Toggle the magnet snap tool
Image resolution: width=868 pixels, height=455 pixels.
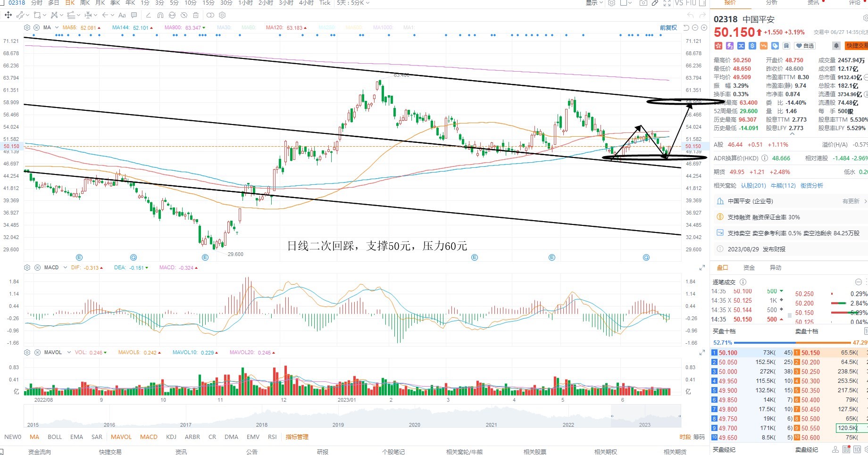[x=160, y=15]
